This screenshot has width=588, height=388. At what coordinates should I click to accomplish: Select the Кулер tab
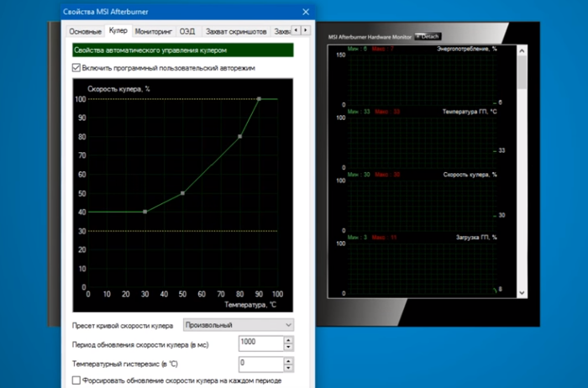coord(118,31)
